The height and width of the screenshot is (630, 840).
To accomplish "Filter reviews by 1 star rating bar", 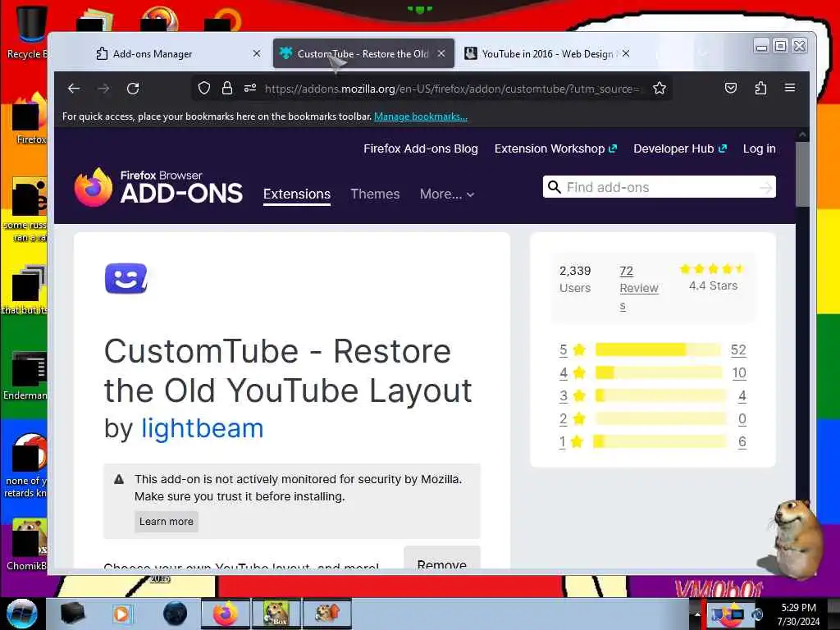I will 660,441.
